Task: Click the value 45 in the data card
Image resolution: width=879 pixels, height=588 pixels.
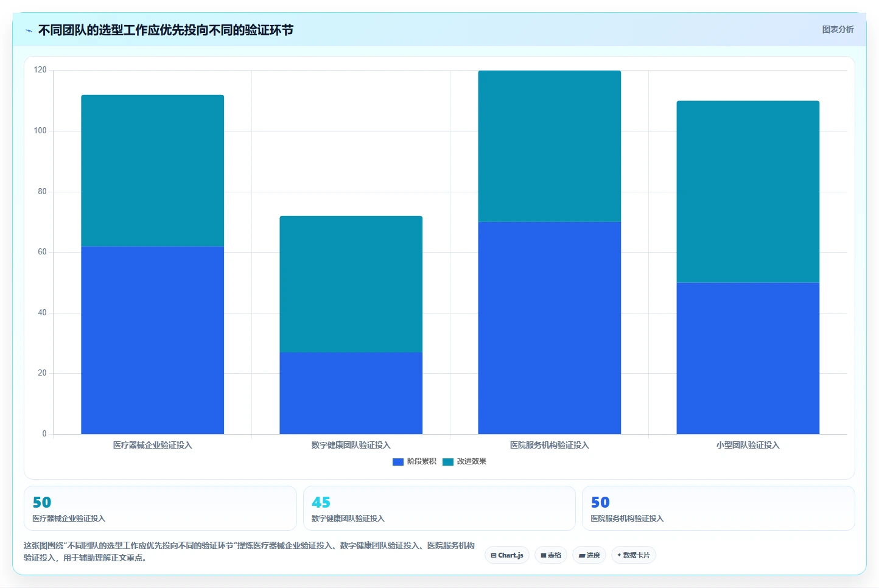Action: pos(321,502)
